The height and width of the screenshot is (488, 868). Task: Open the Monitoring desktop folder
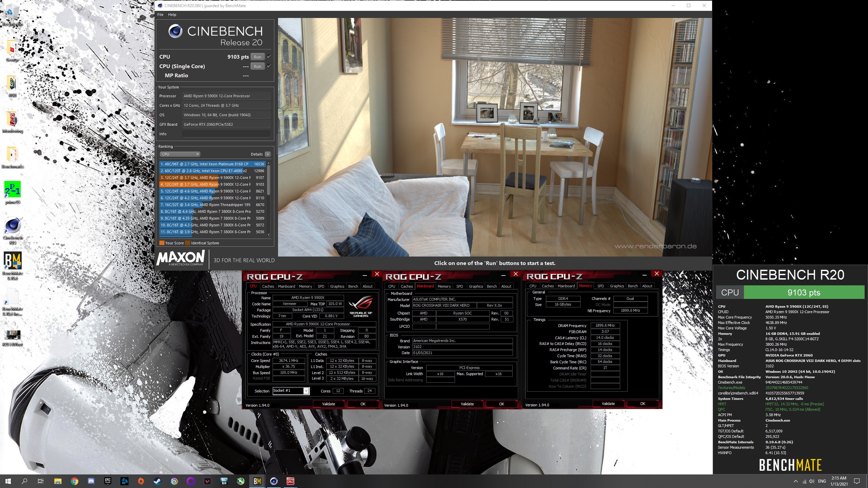(x=12, y=122)
